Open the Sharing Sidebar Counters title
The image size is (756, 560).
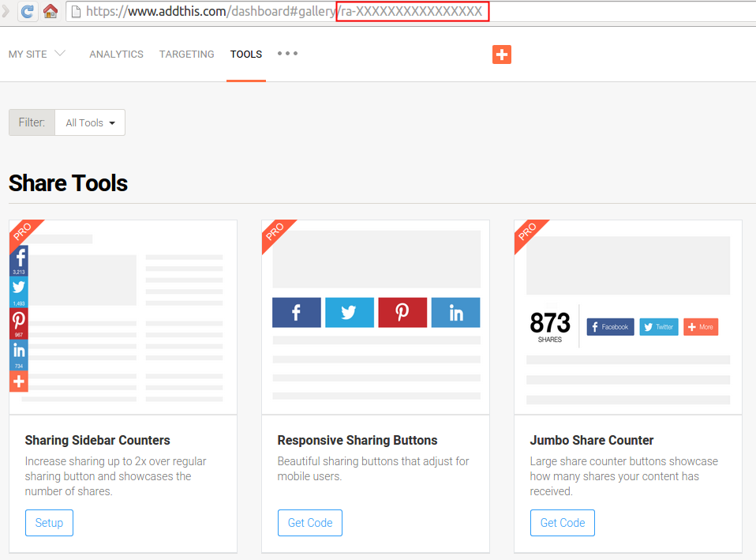point(97,440)
